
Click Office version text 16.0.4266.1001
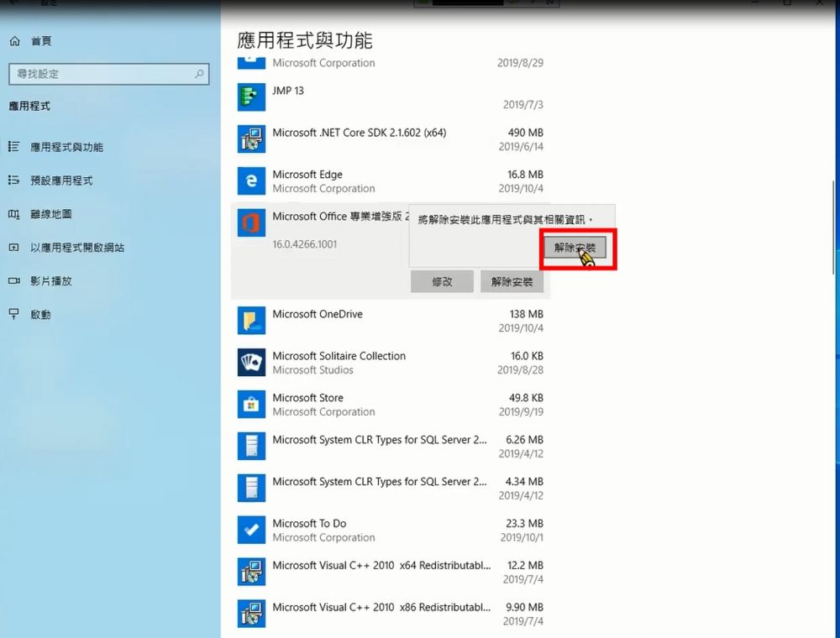pyautogui.click(x=305, y=244)
